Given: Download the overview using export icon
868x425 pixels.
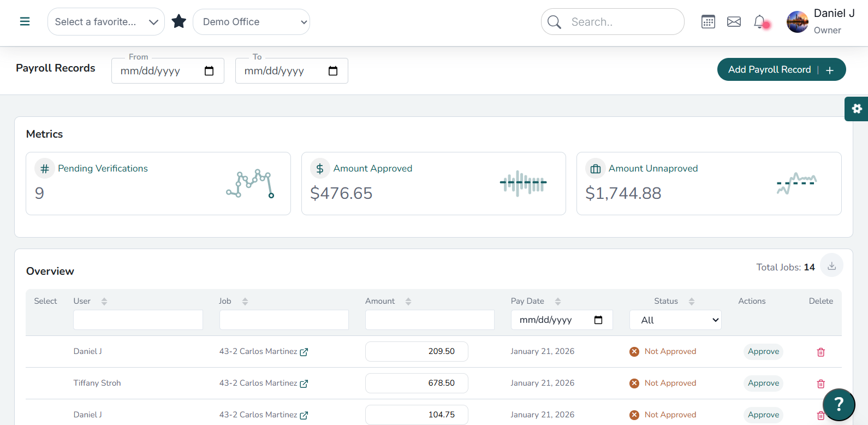Looking at the screenshot, I should tap(831, 266).
